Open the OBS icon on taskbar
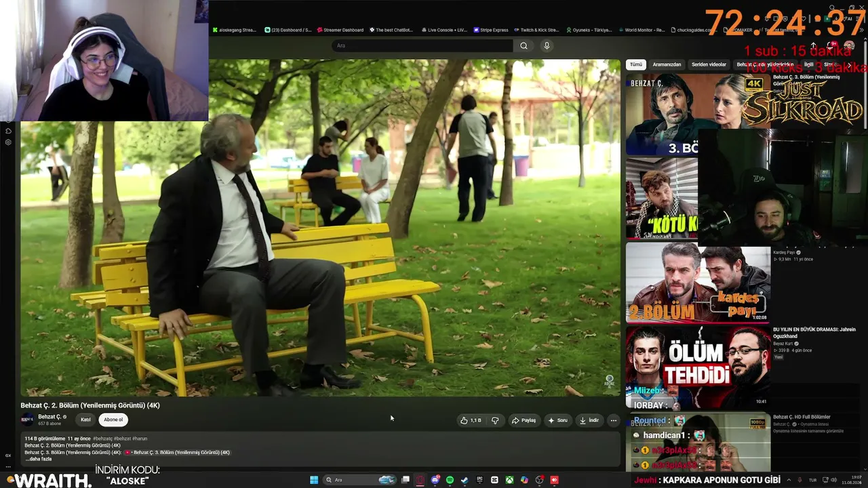The width and height of the screenshot is (868, 488). point(539,480)
